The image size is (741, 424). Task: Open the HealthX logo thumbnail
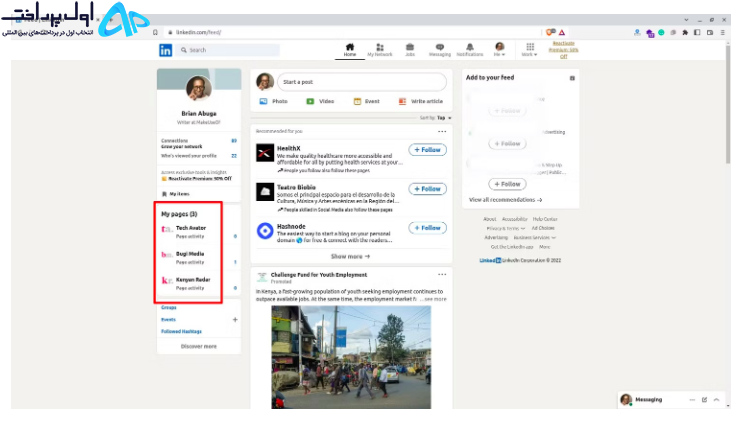265,153
